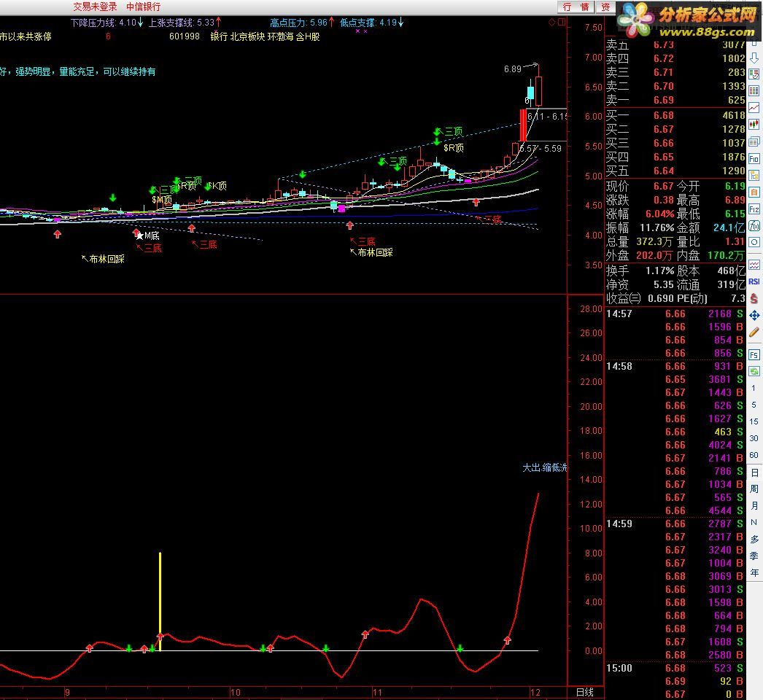
Task: Click the 换手 1.17% value
Action: point(660,271)
